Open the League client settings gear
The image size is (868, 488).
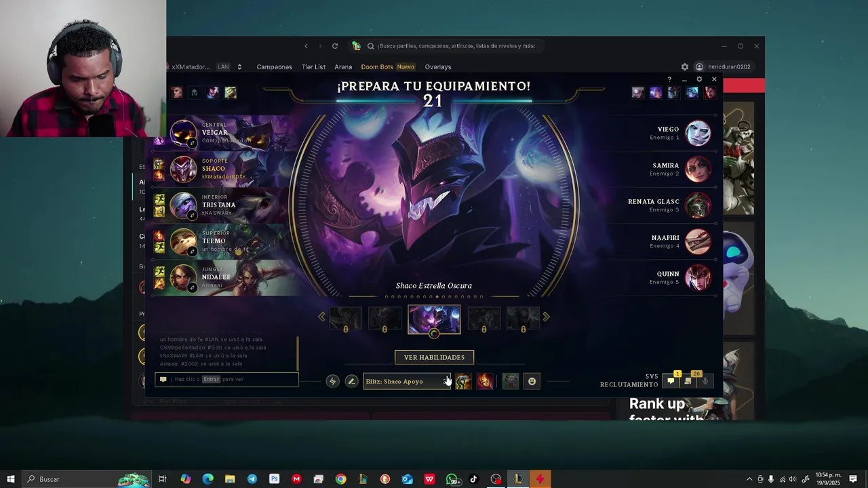[x=699, y=79]
